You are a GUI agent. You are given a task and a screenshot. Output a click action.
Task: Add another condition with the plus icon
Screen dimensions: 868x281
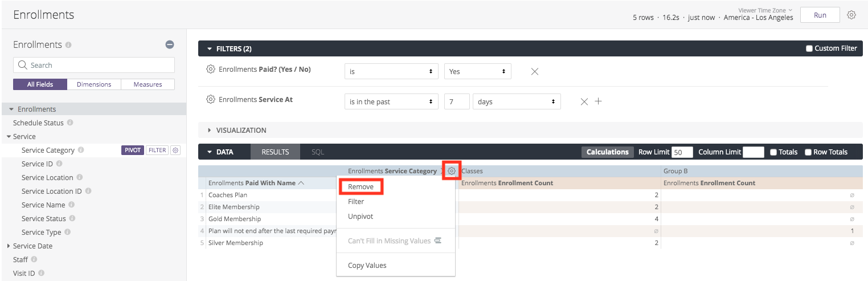[x=598, y=101]
